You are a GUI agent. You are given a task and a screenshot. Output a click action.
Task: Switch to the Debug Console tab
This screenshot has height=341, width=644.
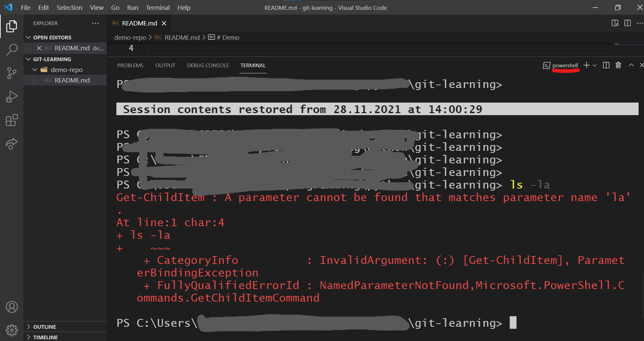pyautogui.click(x=208, y=65)
